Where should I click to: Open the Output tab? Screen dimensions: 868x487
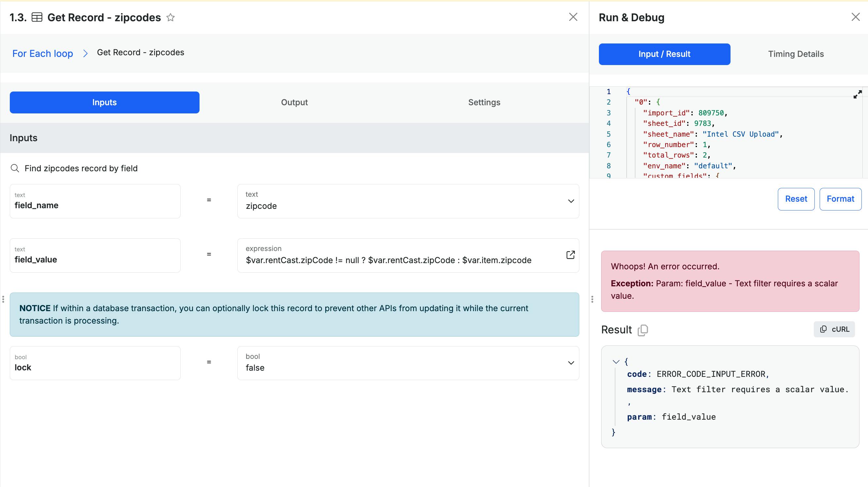[294, 102]
